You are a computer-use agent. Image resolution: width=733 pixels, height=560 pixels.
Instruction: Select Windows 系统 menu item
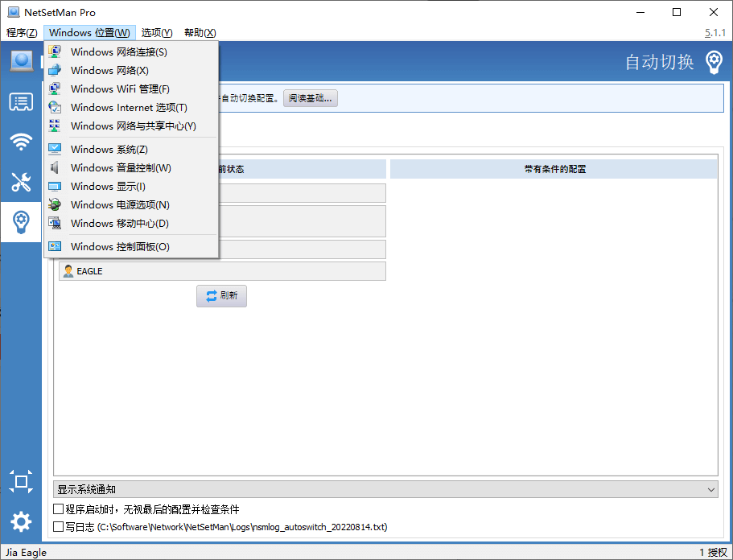131,149
